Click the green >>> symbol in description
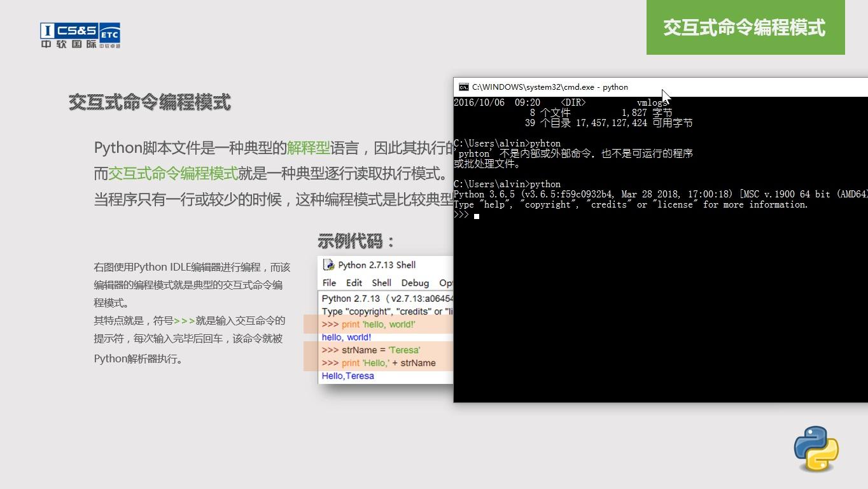868x489 pixels. [184, 321]
